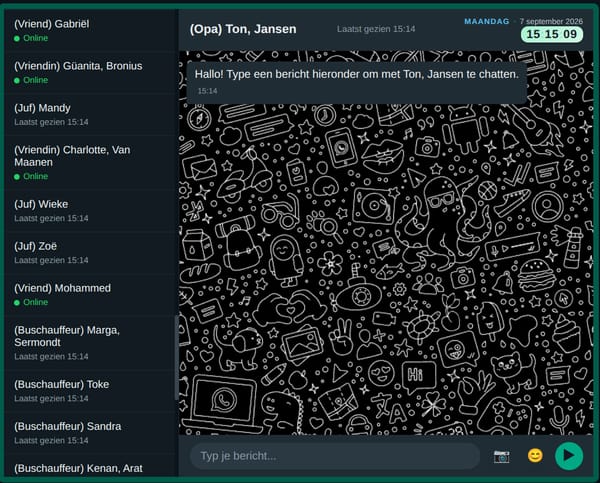Send message with green arrow button
This screenshot has height=483, width=600.
click(569, 456)
